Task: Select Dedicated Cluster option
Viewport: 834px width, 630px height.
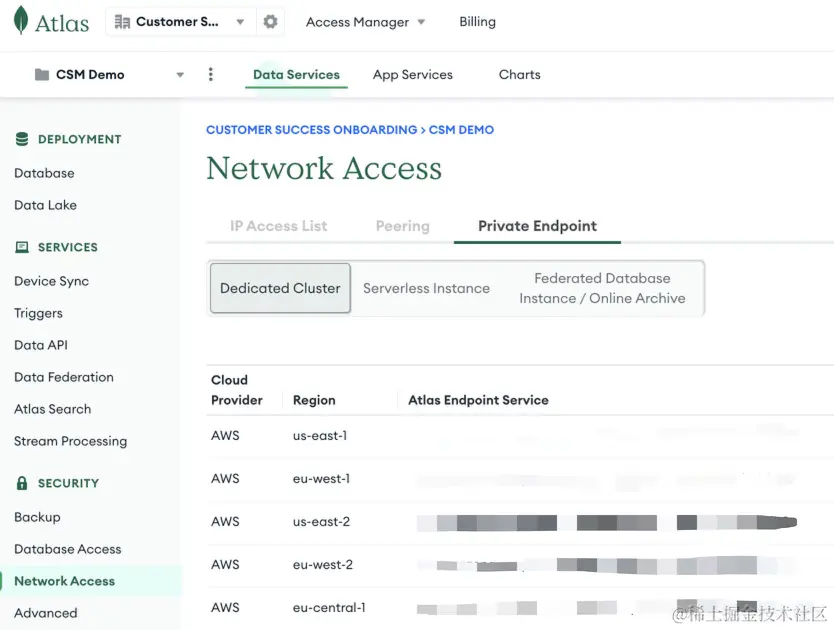Action: (280, 288)
